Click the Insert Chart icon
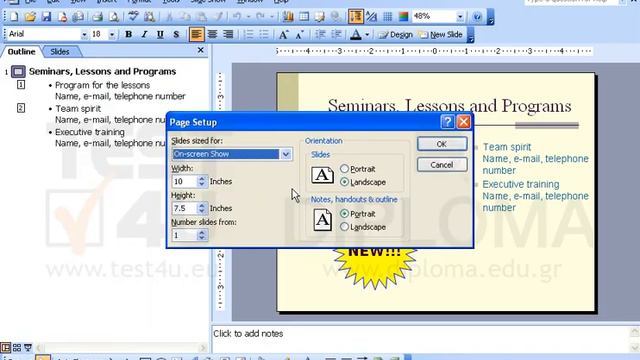Image resolution: width=640 pixels, height=360 pixels. 288,17
